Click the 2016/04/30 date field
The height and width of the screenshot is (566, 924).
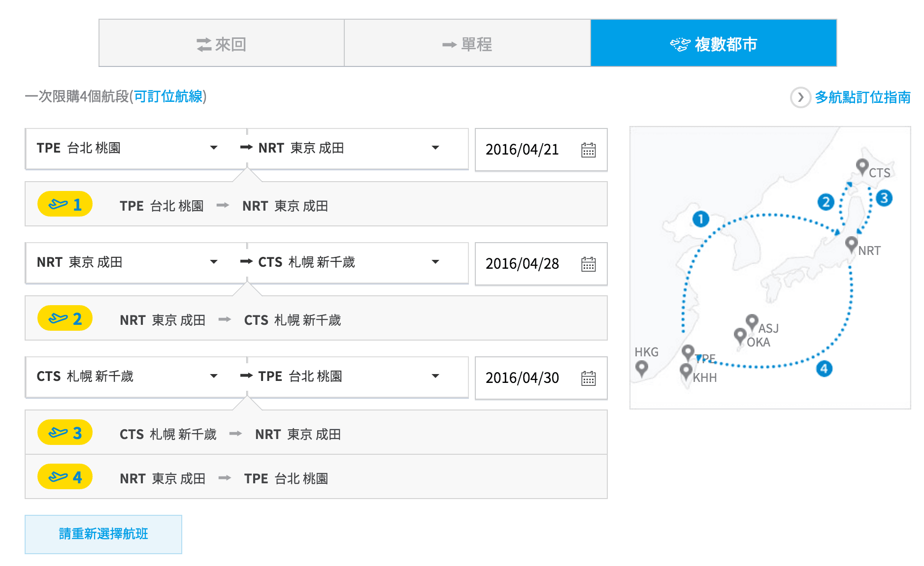coord(541,378)
